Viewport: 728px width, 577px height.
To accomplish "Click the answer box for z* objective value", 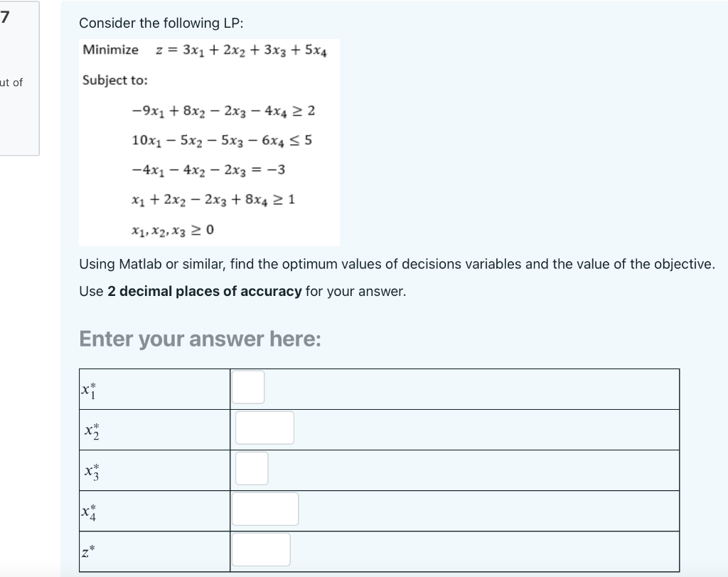I will 260,549.
